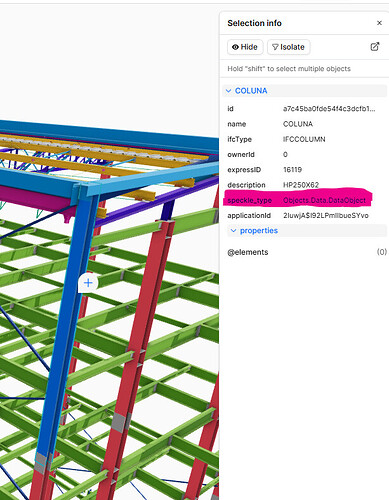The height and width of the screenshot is (500, 389).
Task: Click the eye icon on Hide button
Action: 235,47
